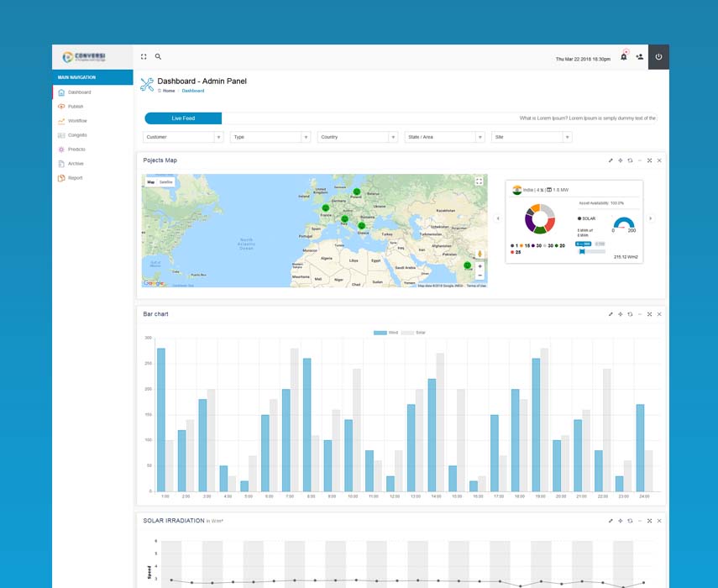Click the add user icon

(x=639, y=57)
